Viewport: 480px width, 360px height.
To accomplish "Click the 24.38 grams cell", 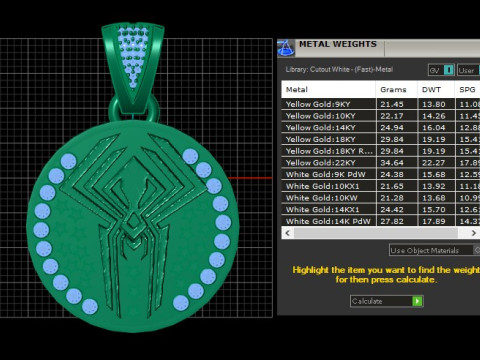I will 396,174.
